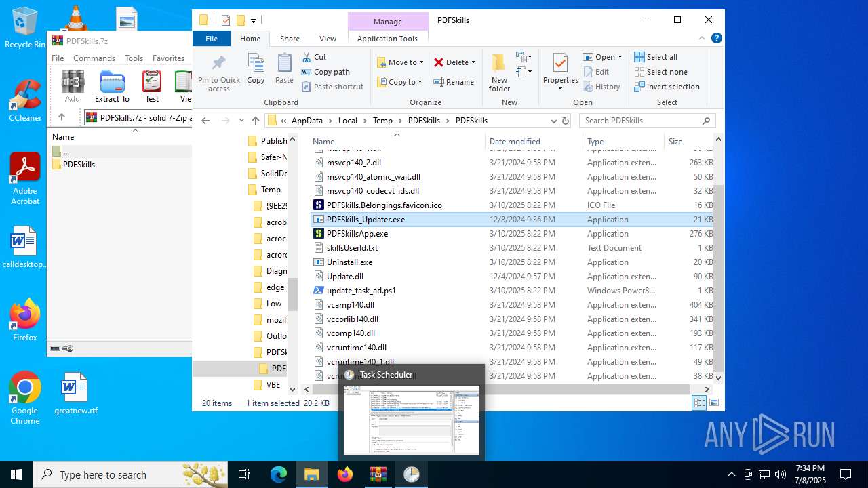This screenshot has height=488, width=868.
Task: Click WinRAR Extract To icon
Action: [x=112, y=87]
